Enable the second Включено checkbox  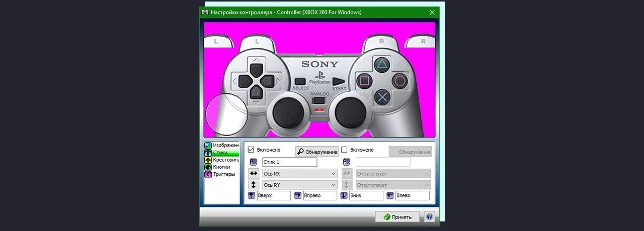pos(345,150)
